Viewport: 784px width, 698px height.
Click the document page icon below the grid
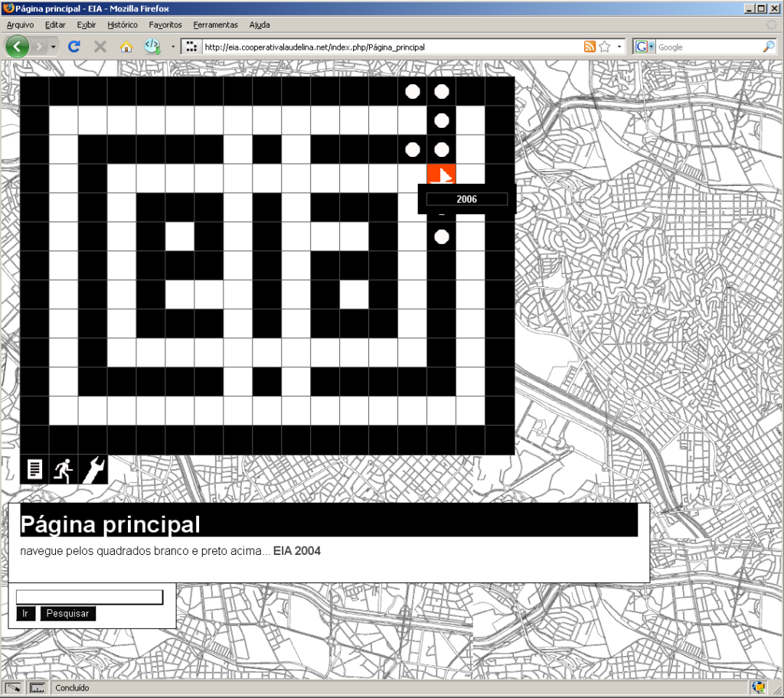click(34, 469)
